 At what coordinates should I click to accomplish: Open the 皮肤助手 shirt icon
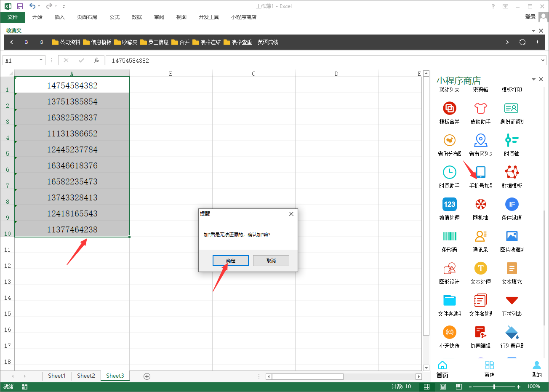point(480,109)
